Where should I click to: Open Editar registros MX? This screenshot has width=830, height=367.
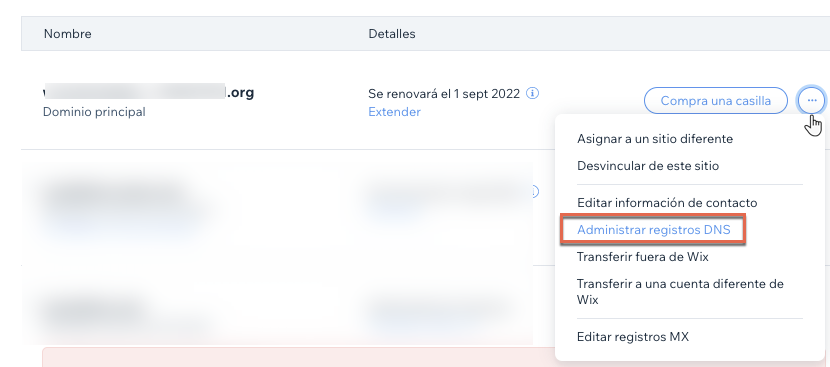point(633,336)
